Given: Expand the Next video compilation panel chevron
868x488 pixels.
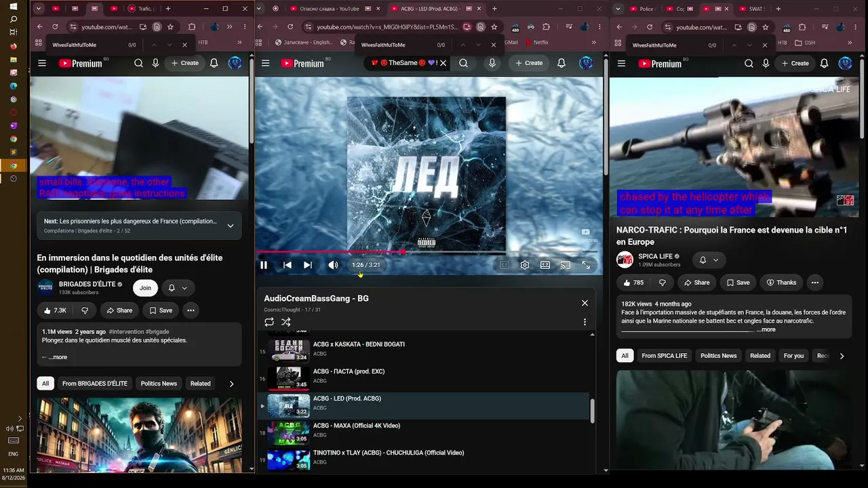Looking at the screenshot, I should [231, 226].
